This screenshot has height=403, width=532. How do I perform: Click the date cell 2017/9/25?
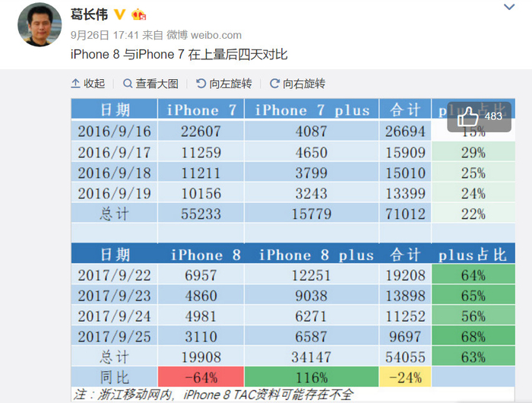114,336
